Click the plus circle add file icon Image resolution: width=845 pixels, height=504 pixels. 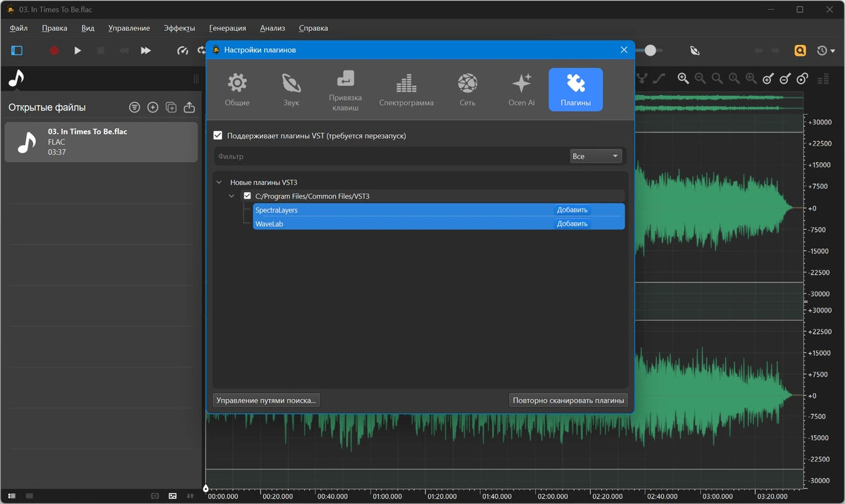point(153,107)
